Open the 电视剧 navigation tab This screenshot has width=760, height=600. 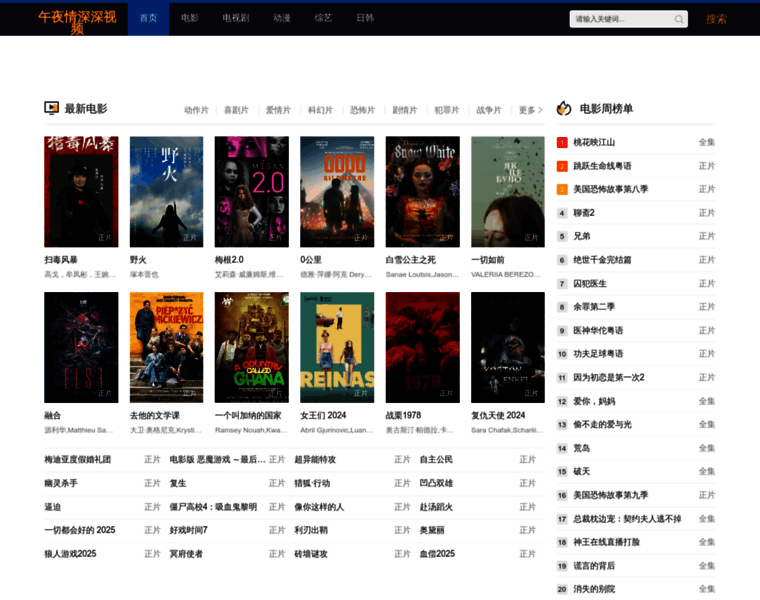point(236,18)
